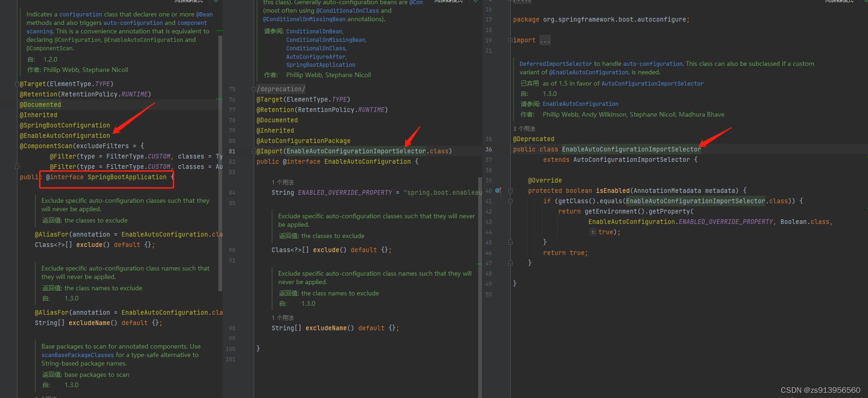The width and height of the screenshot is (868, 398).
Task: Click 'return true;' on line 46
Action: click(x=566, y=253)
